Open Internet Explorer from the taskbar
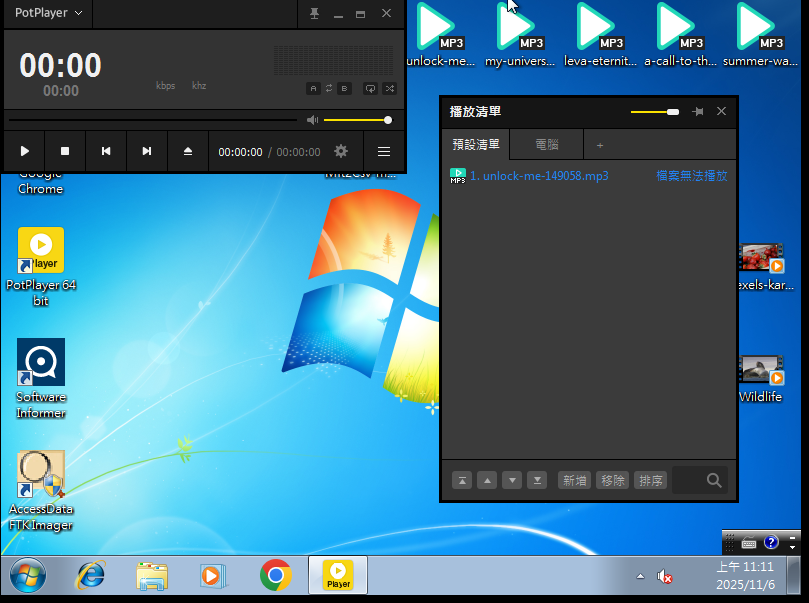The width and height of the screenshot is (809, 603). (91, 575)
